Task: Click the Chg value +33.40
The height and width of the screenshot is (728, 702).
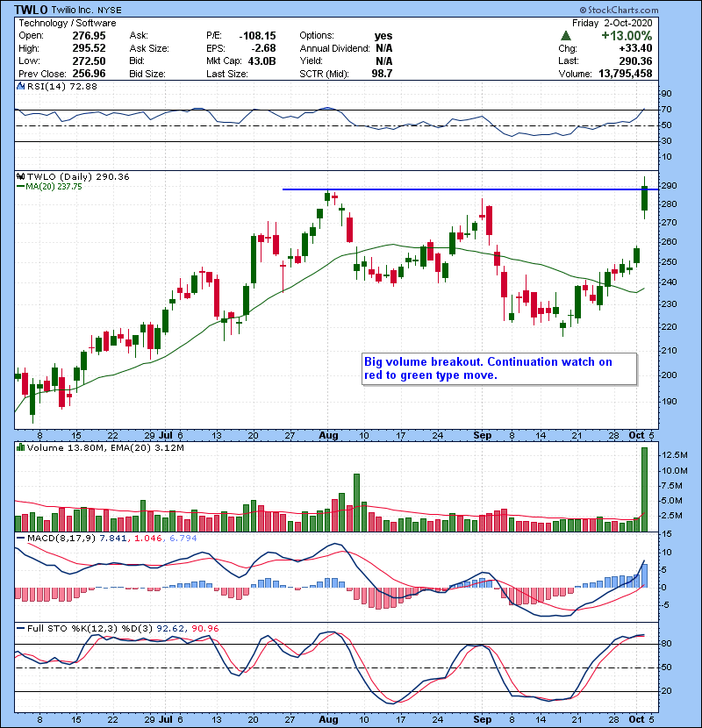Action: pyautogui.click(x=635, y=48)
